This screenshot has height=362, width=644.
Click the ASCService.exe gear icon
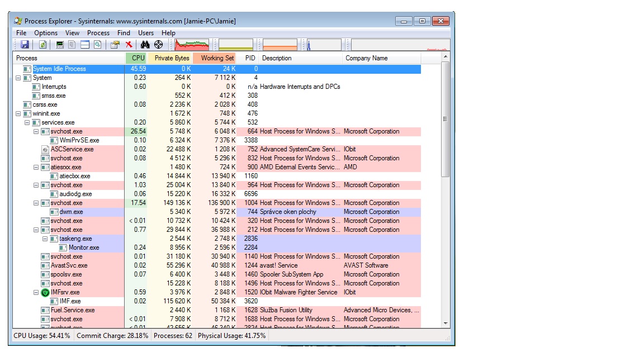[45, 149]
